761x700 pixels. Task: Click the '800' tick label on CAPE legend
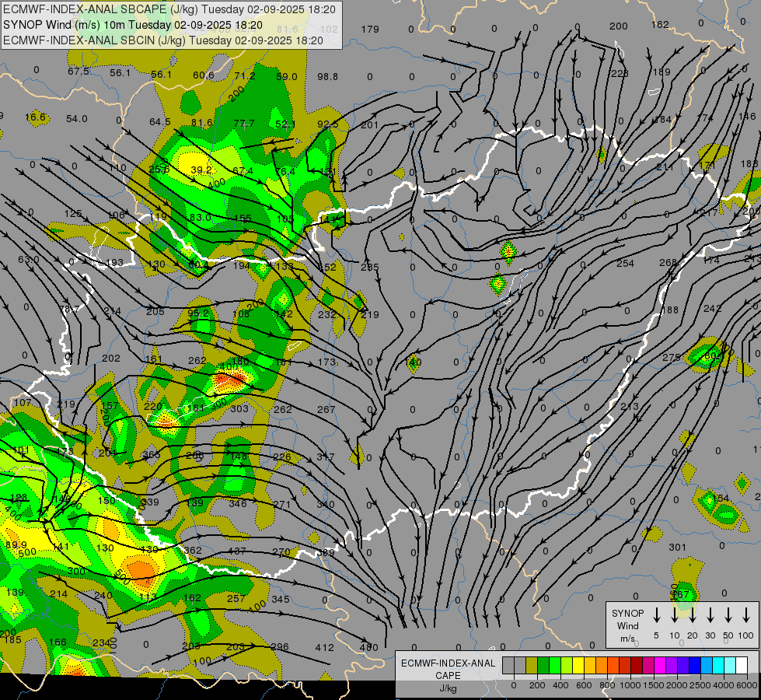(x=607, y=685)
